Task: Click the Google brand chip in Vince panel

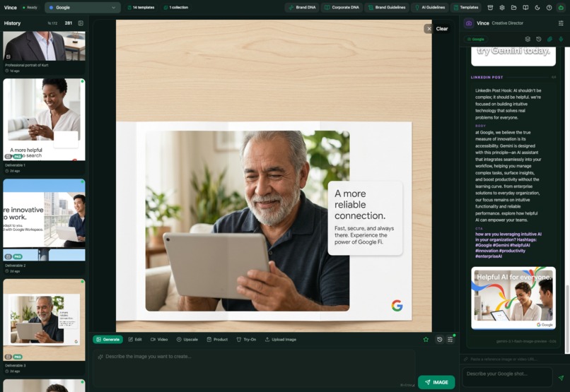Action: tap(476, 40)
